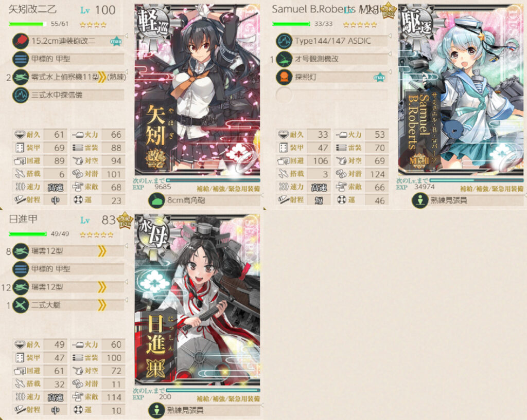This screenshot has width=527, height=420.
Task: Open 日進's 補給/補強/緊急用装備 link
Action: click(228, 399)
